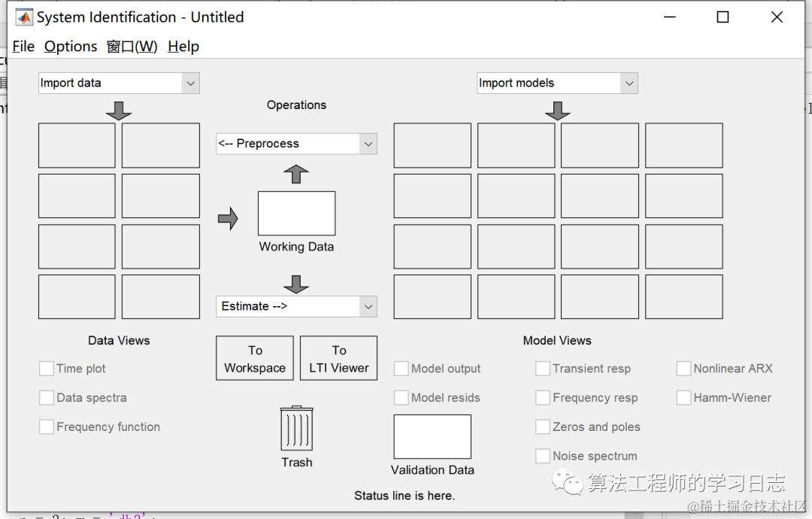Open the File menu
Viewport: 812px width, 519px height.
[23, 47]
